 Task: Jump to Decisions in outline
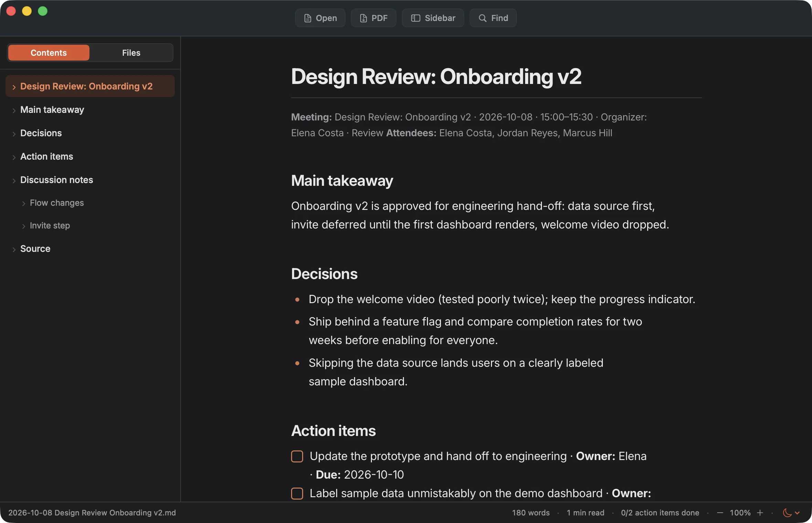90,133
